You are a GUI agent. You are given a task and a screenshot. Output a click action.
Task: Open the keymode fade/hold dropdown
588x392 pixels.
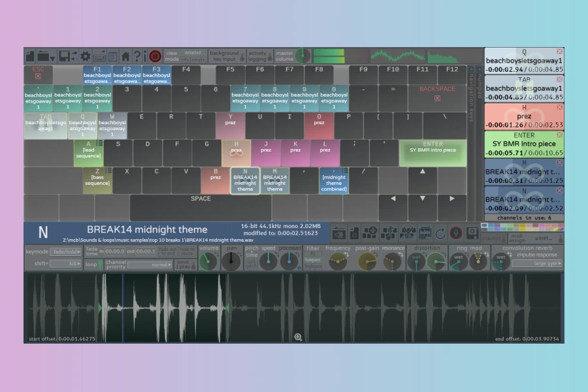[65, 252]
